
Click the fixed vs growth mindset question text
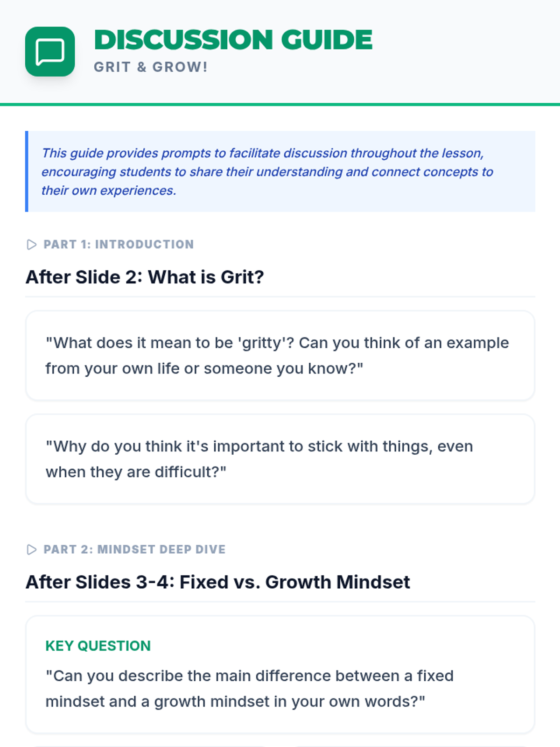[249, 689]
